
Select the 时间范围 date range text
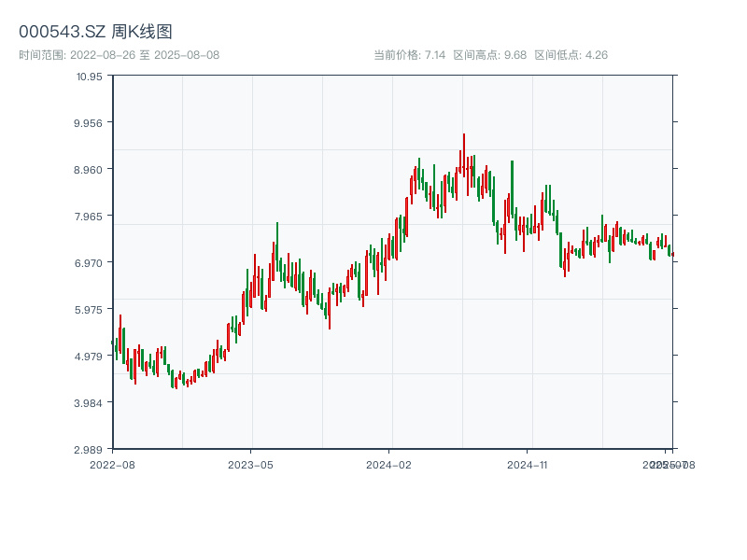tap(119, 55)
